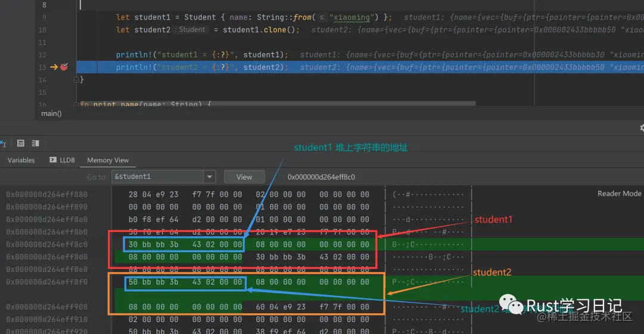Click address label 0x000000d264eff8c0 beside View button
Screen dimensions: 644x334
(321, 177)
